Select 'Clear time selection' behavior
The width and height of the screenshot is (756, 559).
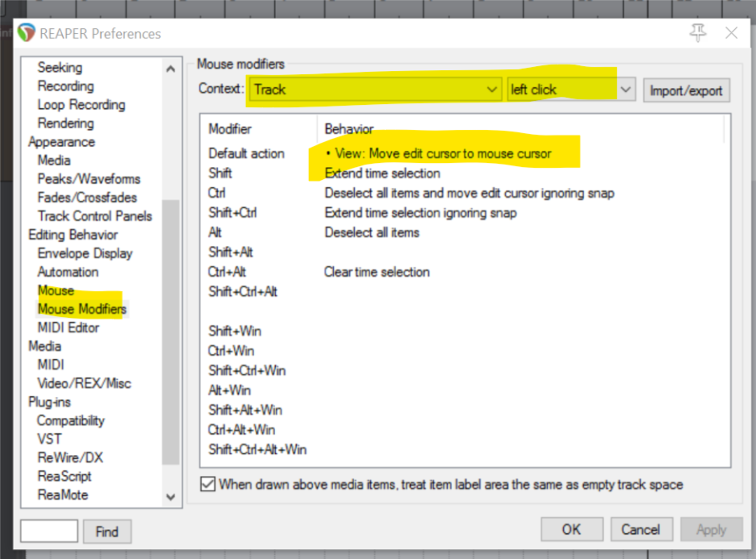[377, 272]
